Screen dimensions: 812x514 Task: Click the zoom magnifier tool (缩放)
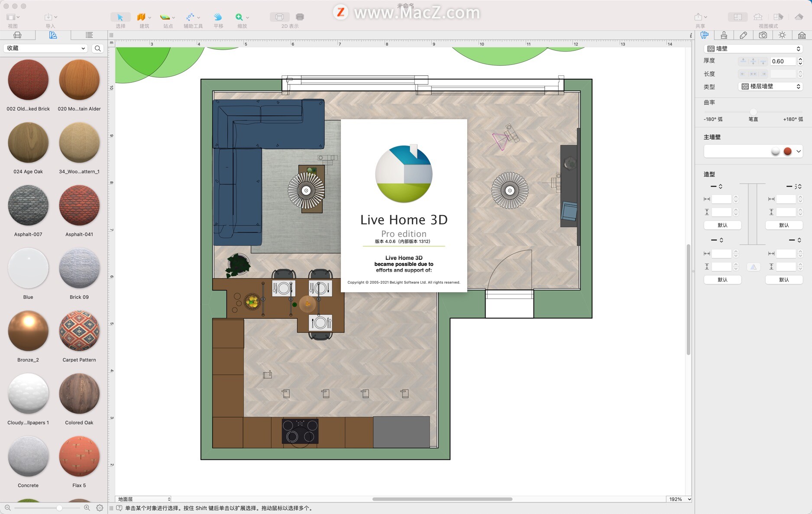point(239,17)
